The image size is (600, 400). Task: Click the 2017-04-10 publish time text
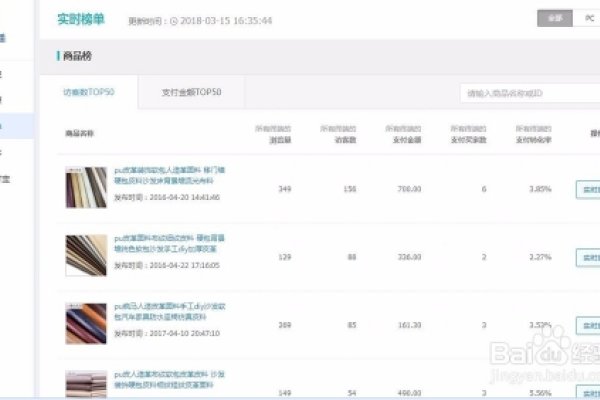coord(167,333)
